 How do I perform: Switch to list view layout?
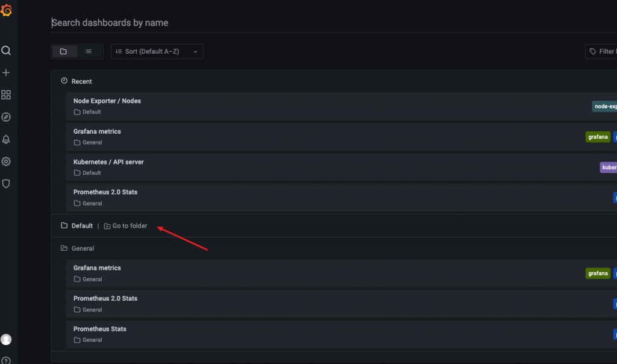pyautogui.click(x=89, y=51)
